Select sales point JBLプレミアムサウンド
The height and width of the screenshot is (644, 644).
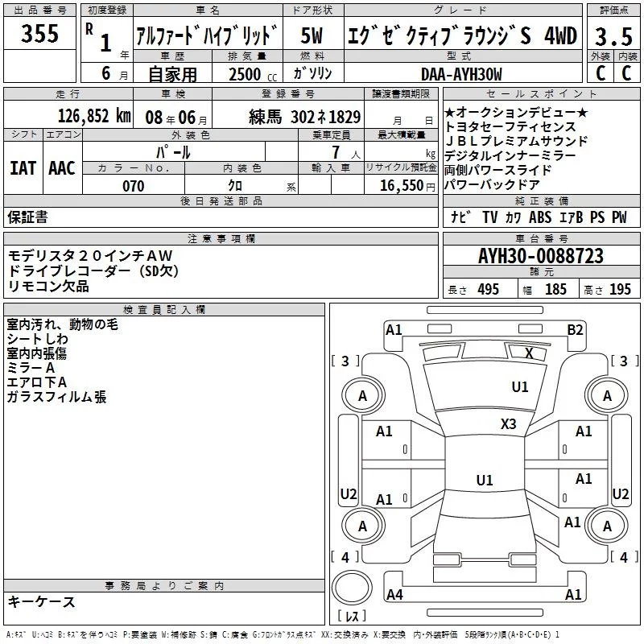516,141
